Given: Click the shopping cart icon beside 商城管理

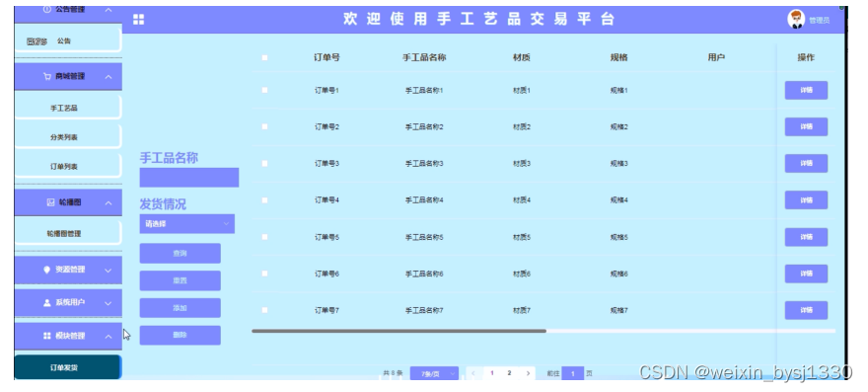Looking at the screenshot, I should (47, 76).
